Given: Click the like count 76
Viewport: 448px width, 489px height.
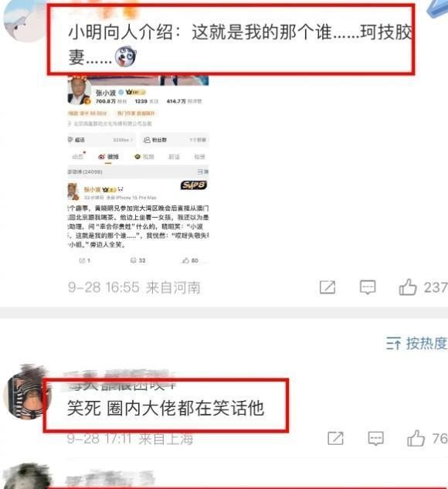Looking at the screenshot, I should point(440,439).
